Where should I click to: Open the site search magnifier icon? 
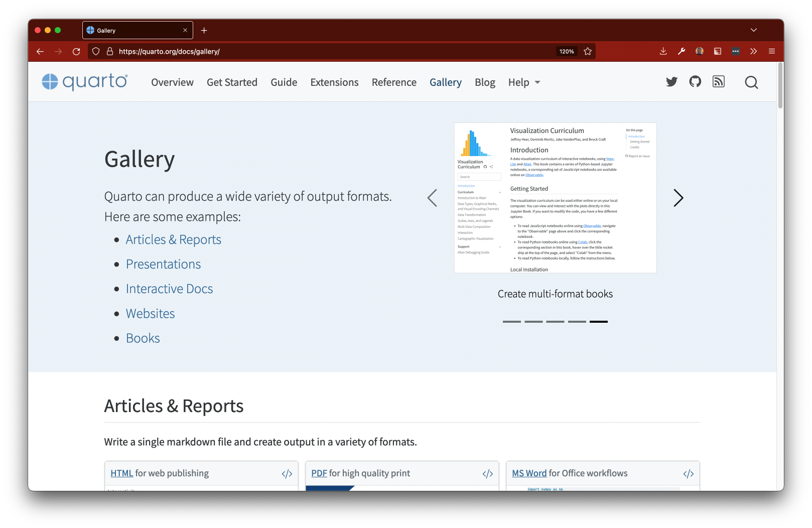coord(751,82)
